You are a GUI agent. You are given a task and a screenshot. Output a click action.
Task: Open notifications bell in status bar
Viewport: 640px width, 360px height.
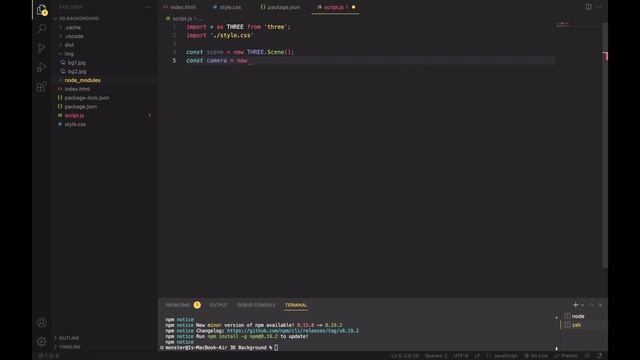[600, 356]
